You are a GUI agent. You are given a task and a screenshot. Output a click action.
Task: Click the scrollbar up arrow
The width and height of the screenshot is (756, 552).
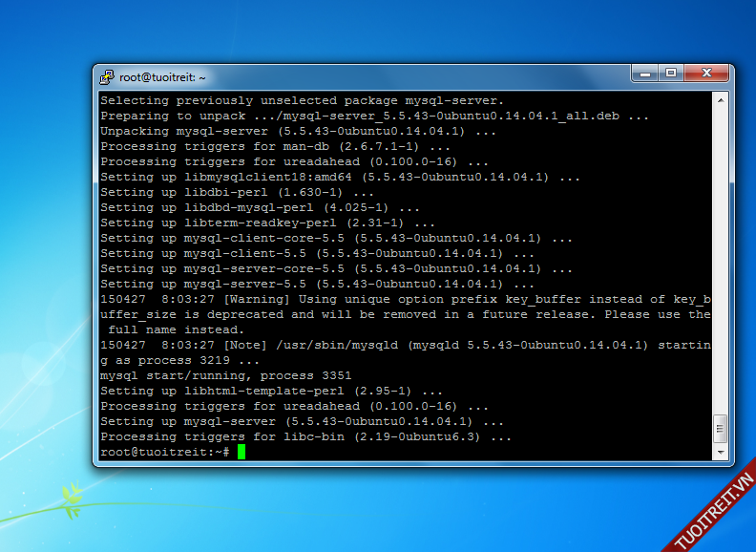721,99
